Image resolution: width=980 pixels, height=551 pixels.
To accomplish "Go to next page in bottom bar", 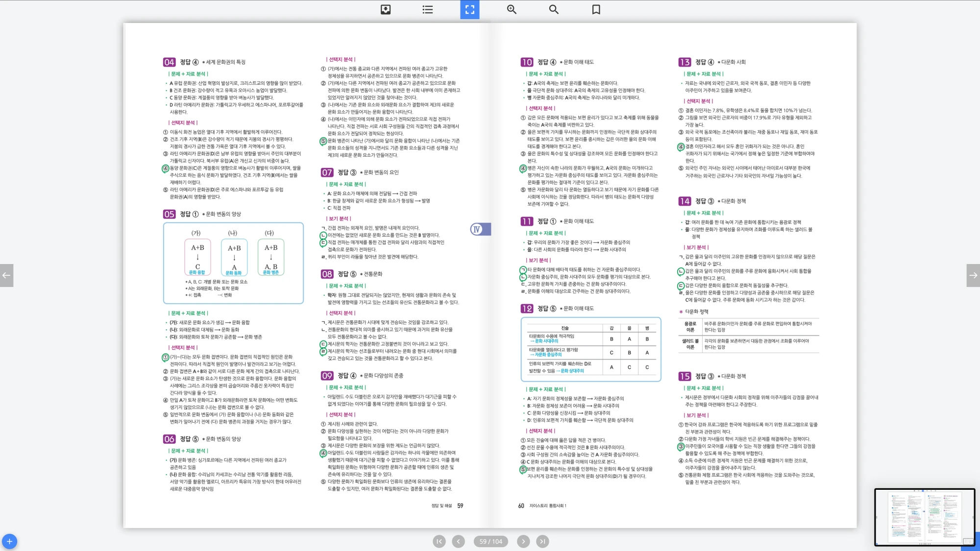I will [x=523, y=541].
